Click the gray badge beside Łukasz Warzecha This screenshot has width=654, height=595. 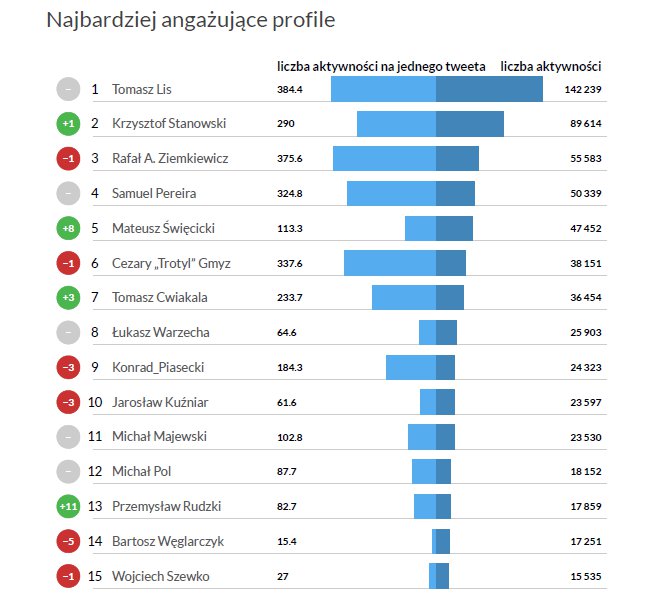point(68,333)
